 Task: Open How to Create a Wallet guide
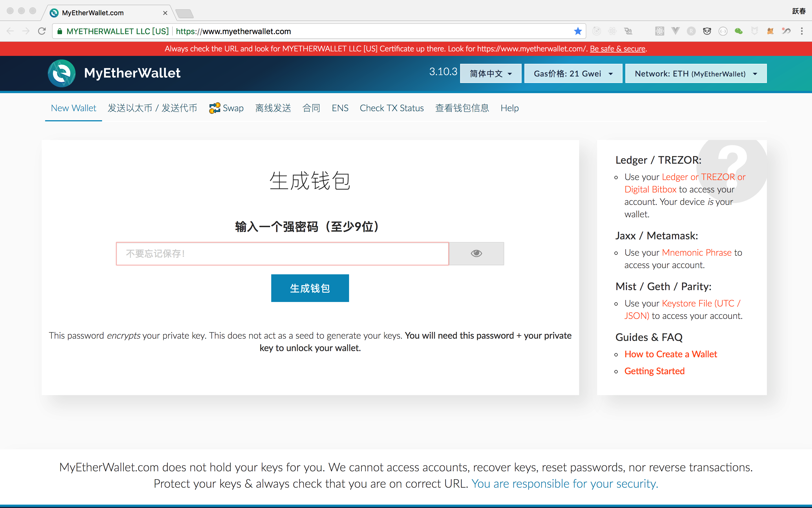[x=670, y=354]
